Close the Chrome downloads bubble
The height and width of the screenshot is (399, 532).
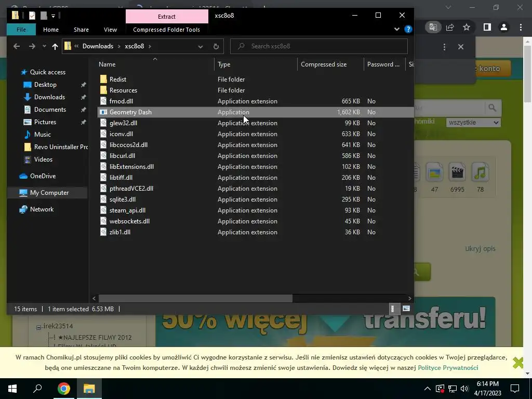click(461, 47)
